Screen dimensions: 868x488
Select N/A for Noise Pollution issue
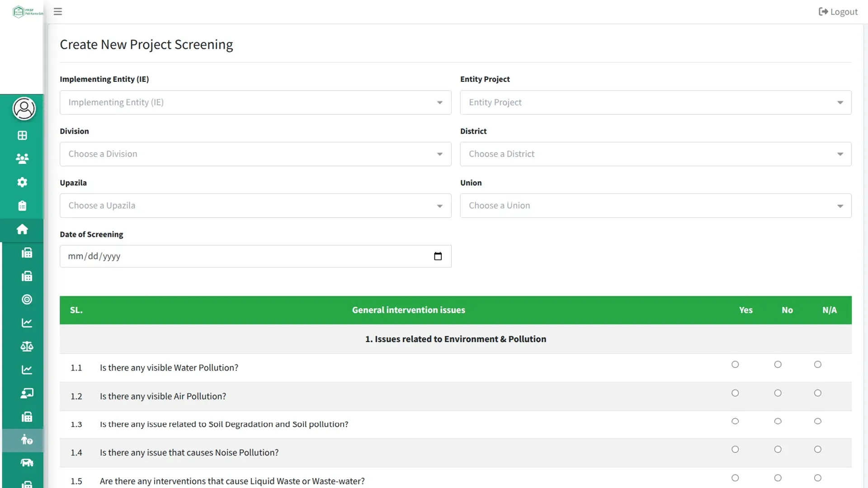(x=817, y=450)
